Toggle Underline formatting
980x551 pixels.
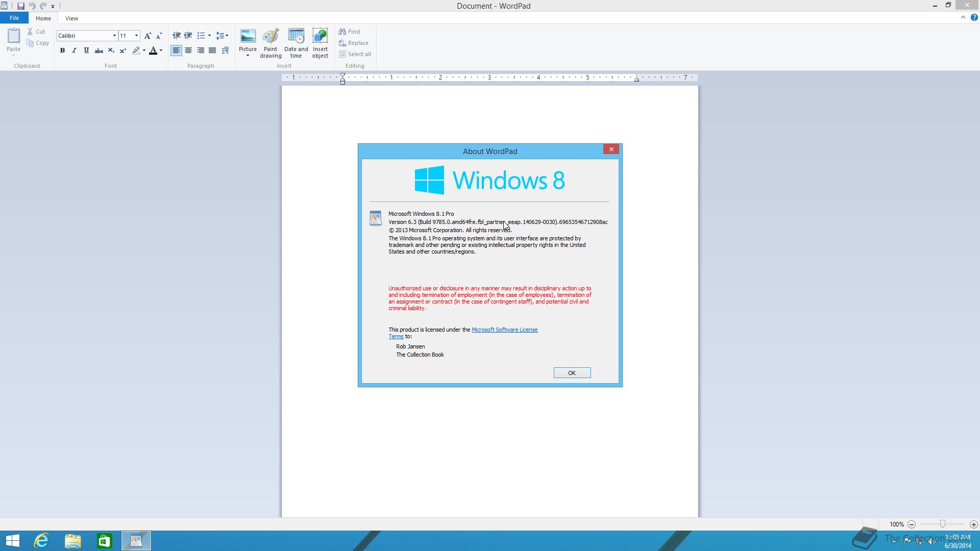[x=86, y=51]
